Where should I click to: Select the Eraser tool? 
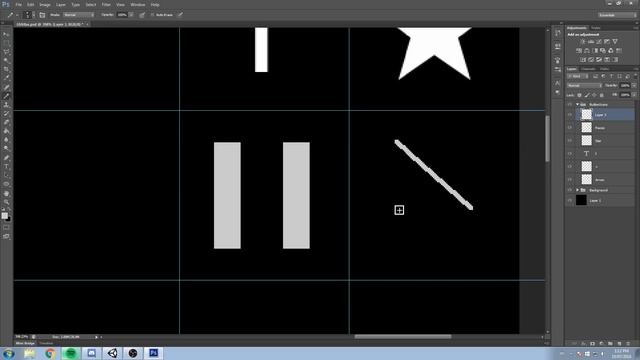[x=6, y=122]
